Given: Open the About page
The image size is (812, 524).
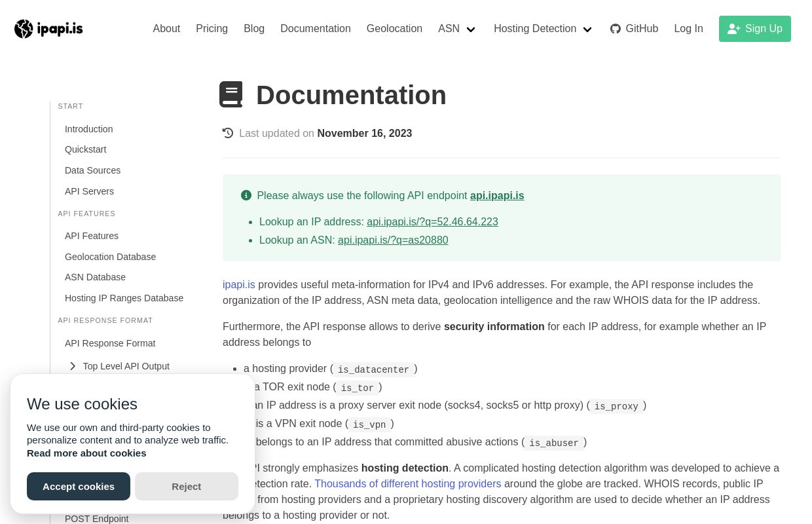Looking at the screenshot, I should pos(166,29).
